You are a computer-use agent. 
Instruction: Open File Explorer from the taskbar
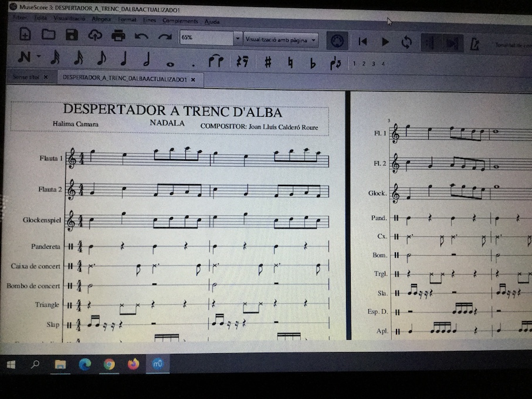pos(60,364)
